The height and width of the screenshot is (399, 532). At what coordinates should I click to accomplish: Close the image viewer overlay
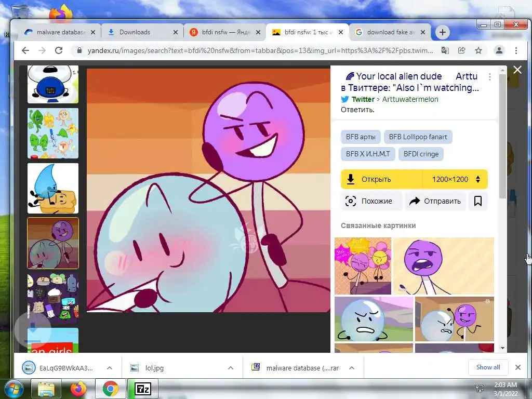pos(517,70)
